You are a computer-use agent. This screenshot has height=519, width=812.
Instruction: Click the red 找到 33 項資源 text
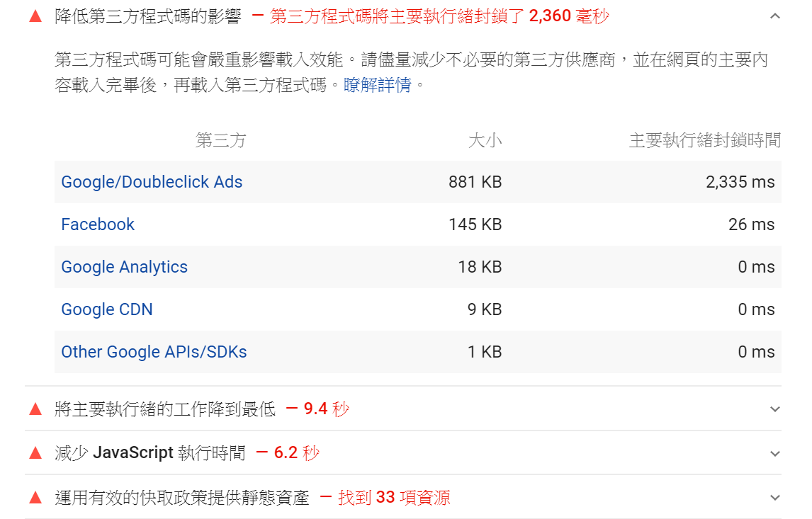point(394,498)
